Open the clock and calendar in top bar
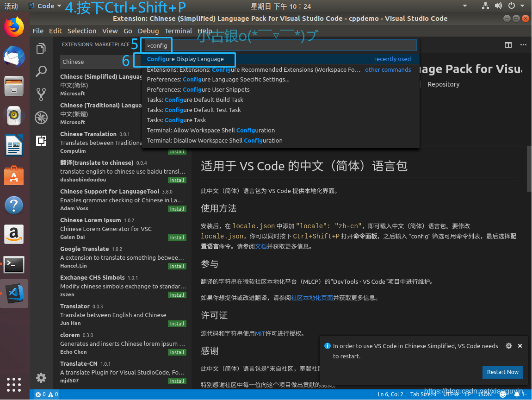 pyautogui.click(x=281, y=6)
